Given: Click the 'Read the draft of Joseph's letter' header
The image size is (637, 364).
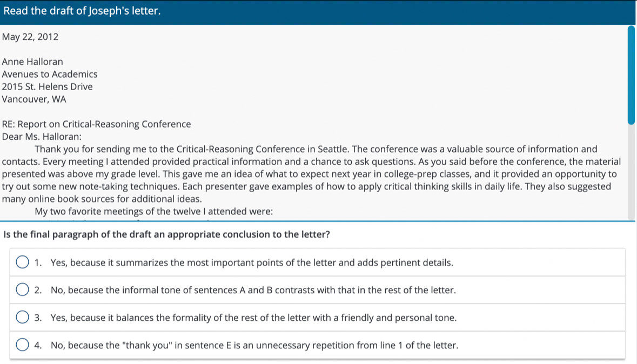Looking at the screenshot, I should (82, 11).
